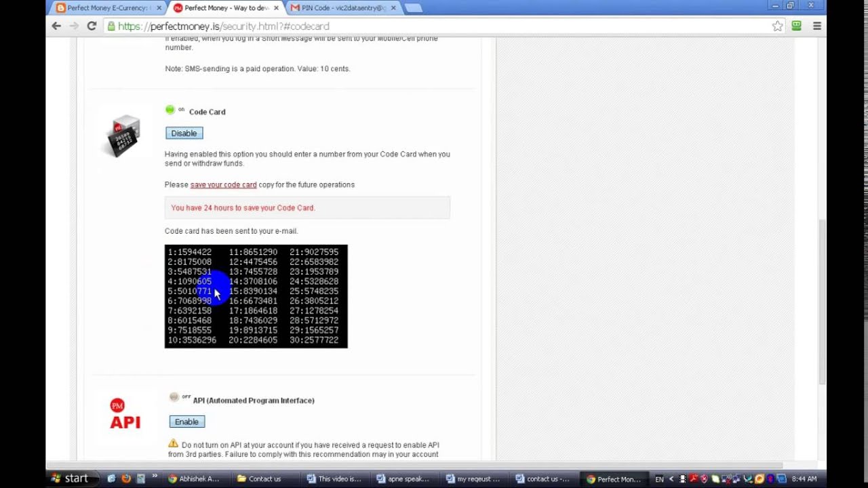
Task: Open Contact us folder in taskbar
Action: [268, 479]
